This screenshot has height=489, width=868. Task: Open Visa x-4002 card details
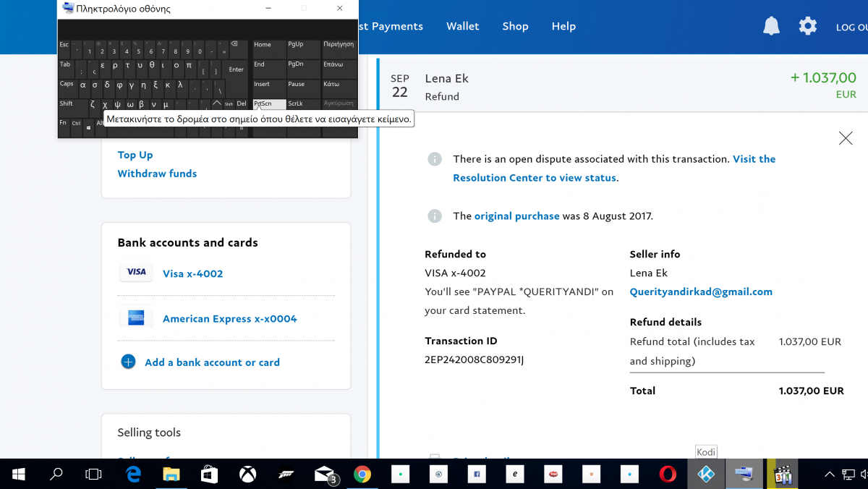coord(193,273)
